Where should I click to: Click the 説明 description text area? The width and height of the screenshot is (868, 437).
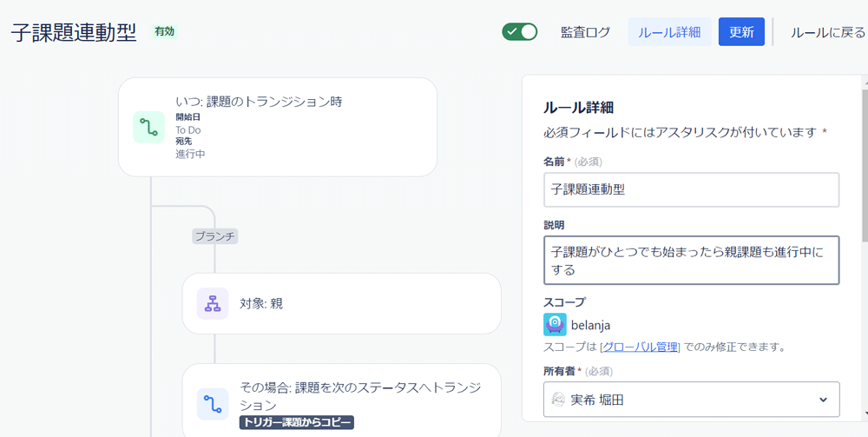(x=692, y=261)
